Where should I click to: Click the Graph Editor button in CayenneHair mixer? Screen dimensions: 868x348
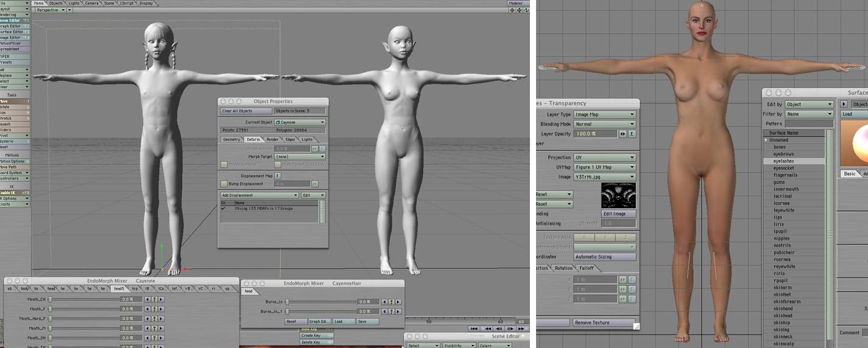click(x=319, y=321)
